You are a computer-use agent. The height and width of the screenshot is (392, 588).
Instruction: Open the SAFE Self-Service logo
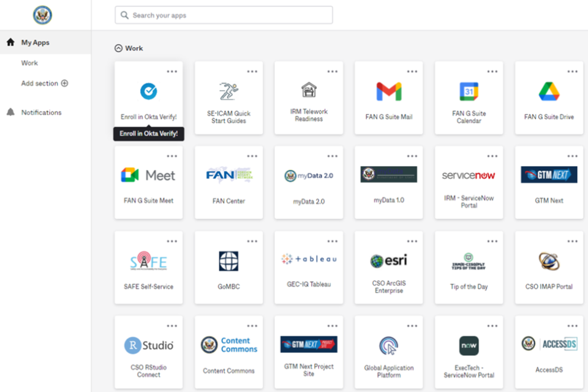[x=148, y=261]
